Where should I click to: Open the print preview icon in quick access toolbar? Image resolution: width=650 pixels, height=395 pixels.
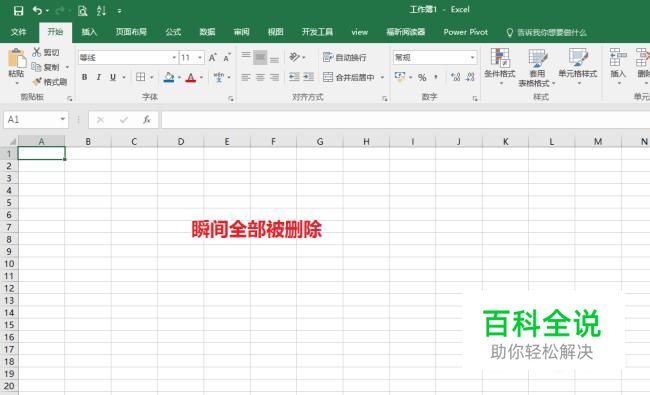coord(82,11)
